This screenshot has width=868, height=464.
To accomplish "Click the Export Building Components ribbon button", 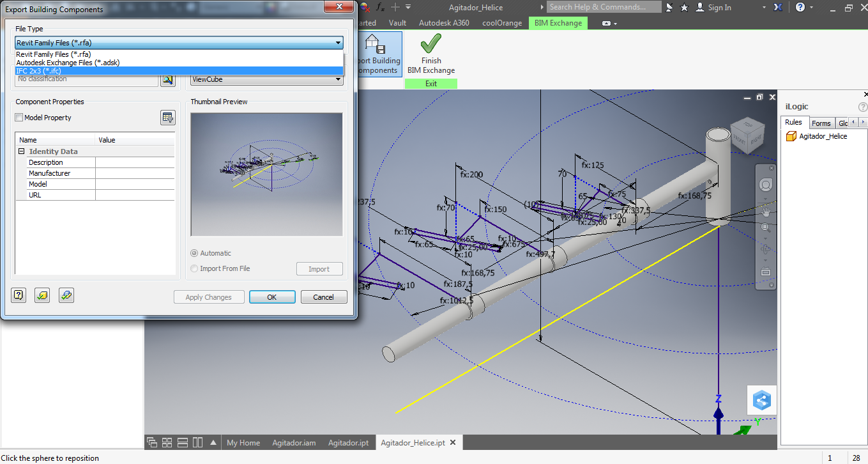I will click(x=379, y=54).
